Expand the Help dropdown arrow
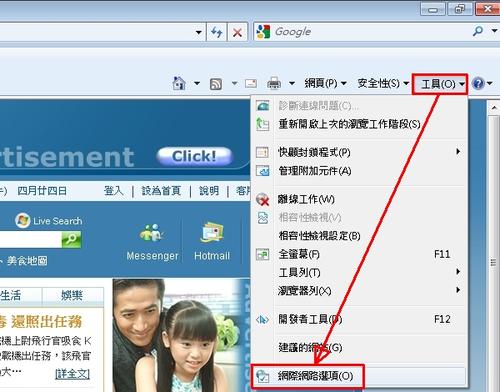This screenshot has width=500, height=392. 490,83
